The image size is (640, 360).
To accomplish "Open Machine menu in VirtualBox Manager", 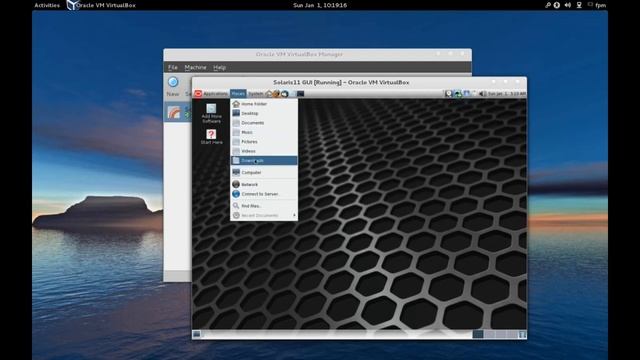I will click(x=196, y=67).
